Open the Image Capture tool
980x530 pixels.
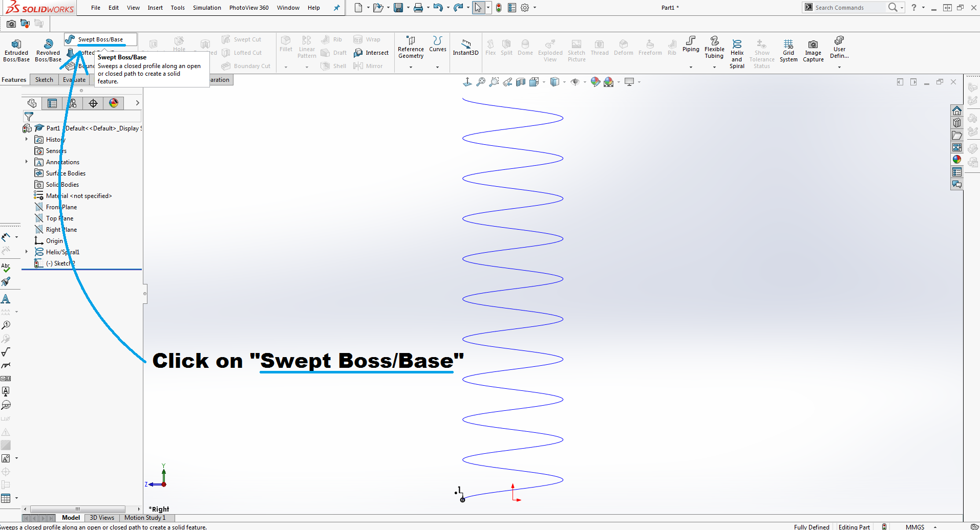click(813, 50)
